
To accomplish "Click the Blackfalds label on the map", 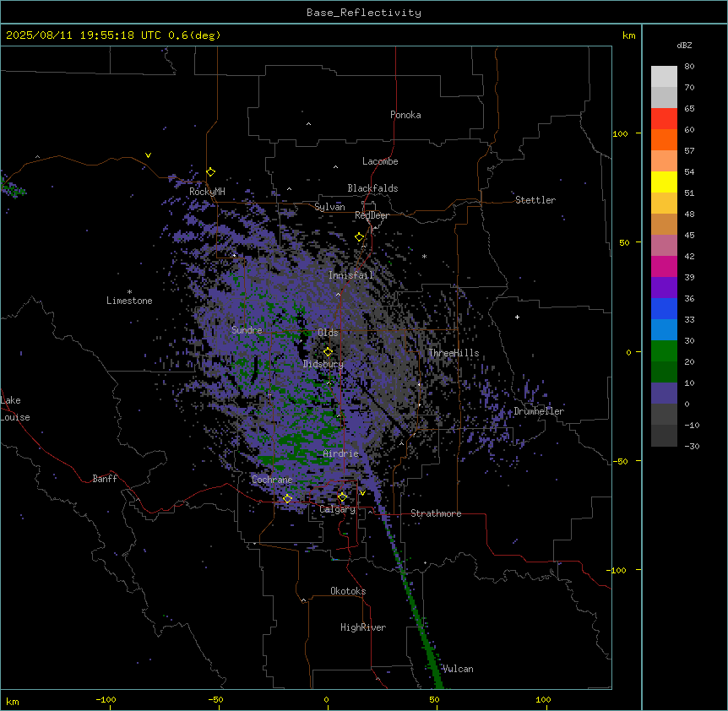I will tap(372, 188).
